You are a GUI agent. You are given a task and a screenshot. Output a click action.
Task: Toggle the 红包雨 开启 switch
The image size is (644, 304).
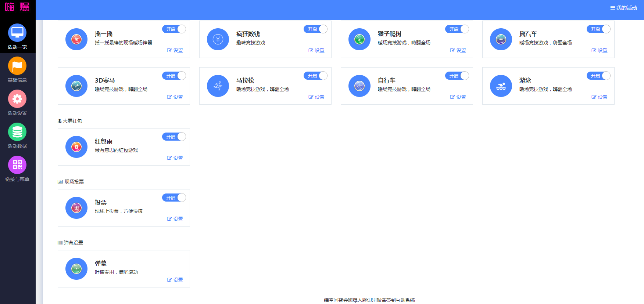(174, 137)
